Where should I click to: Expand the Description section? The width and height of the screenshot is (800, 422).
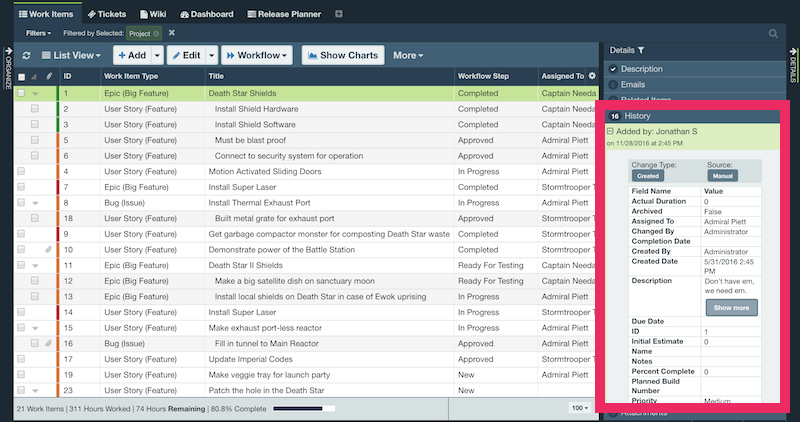coord(642,69)
